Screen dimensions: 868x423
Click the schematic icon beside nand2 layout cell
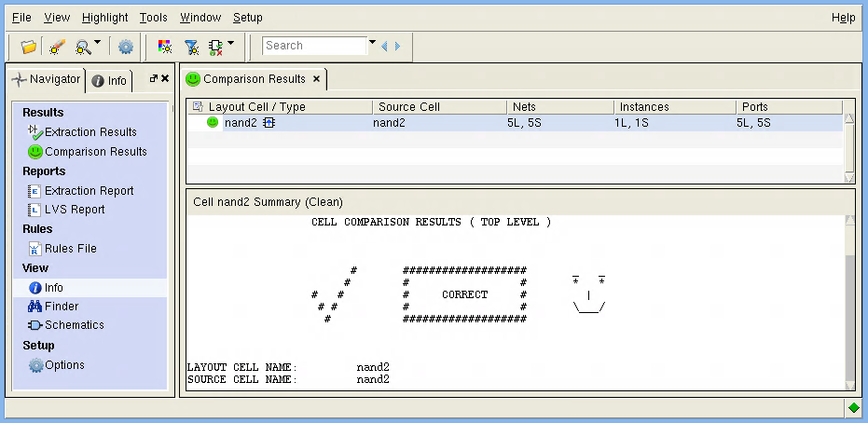pos(269,123)
